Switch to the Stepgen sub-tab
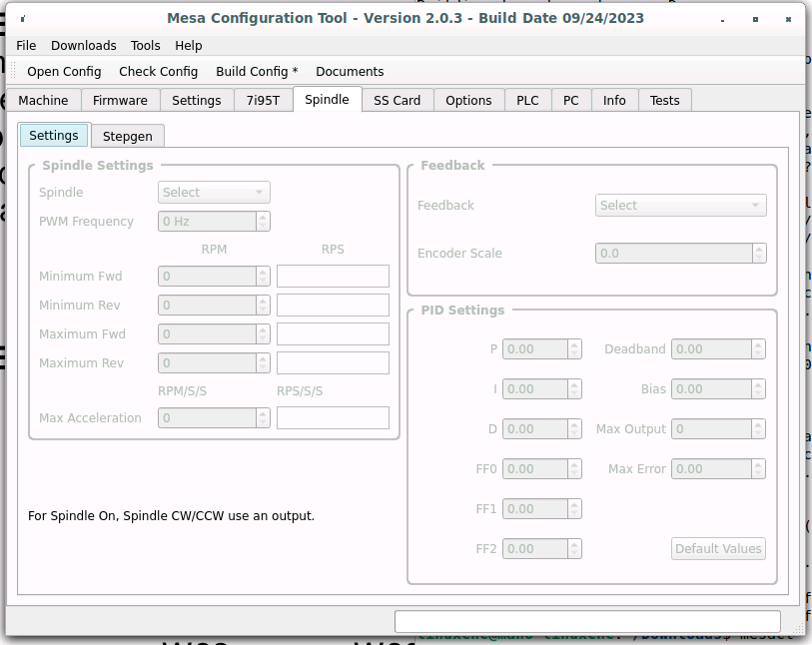This screenshot has height=645, width=812. coord(128,137)
